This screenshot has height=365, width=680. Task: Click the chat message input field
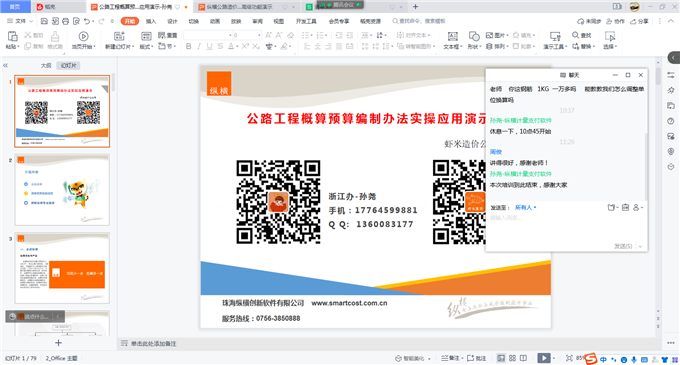[x=566, y=228]
